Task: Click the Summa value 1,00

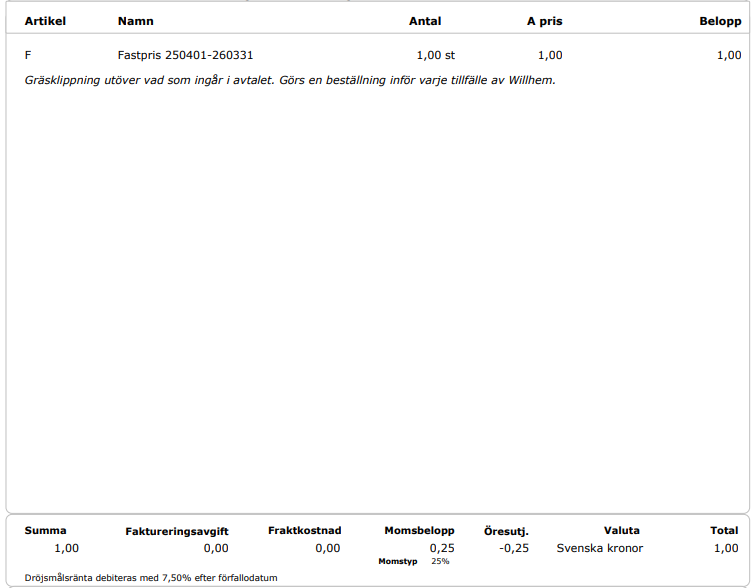Action: click(x=66, y=548)
